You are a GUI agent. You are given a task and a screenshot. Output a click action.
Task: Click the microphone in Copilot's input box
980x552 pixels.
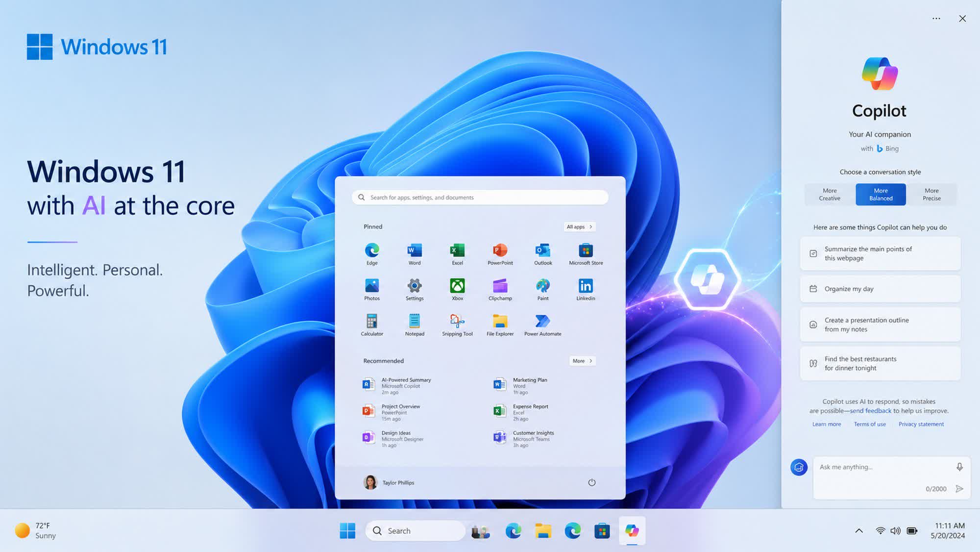[x=959, y=467]
